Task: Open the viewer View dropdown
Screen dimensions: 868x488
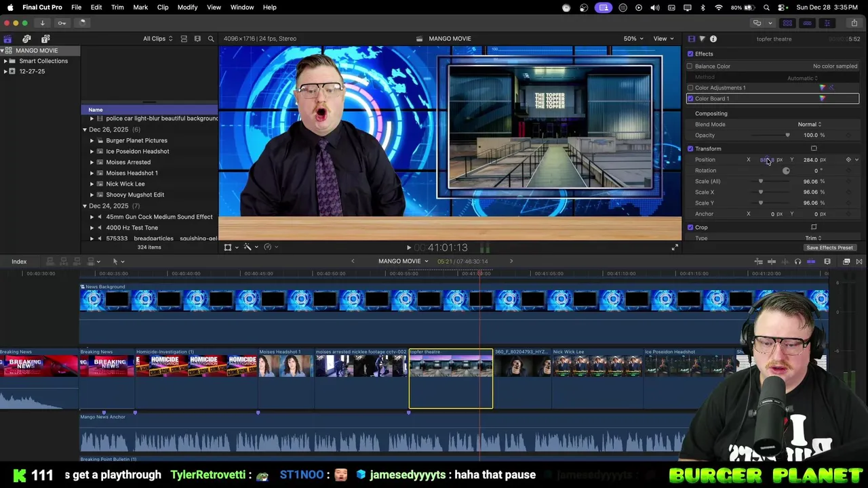Action: (x=663, y=39)
